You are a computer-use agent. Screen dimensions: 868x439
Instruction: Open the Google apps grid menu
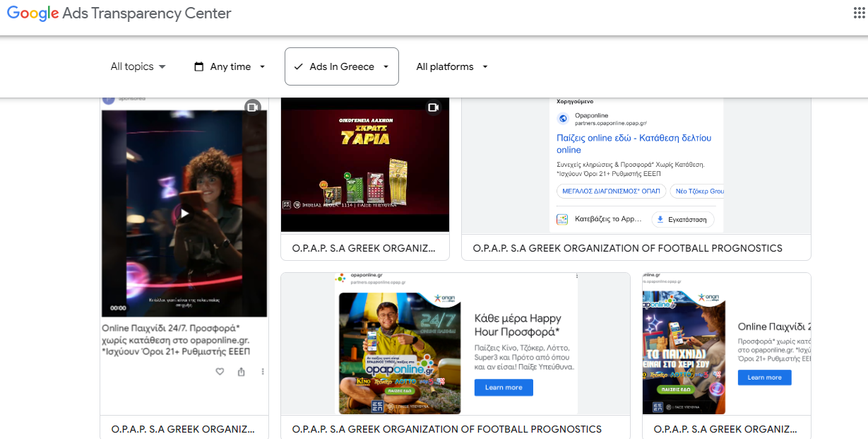pyautogui.click(x=860, y=13)
